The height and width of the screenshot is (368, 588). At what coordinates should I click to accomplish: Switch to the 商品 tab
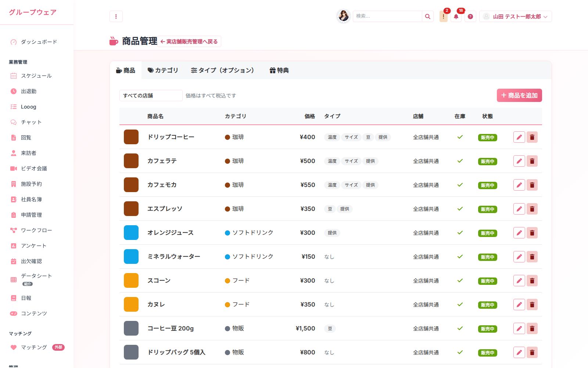point(126,70)
